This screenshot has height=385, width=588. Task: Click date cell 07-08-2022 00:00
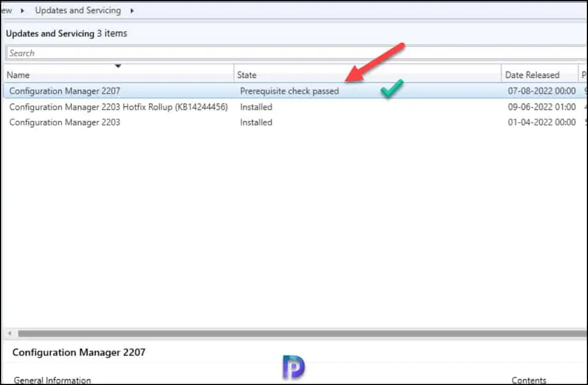click(x=542, y=91)
